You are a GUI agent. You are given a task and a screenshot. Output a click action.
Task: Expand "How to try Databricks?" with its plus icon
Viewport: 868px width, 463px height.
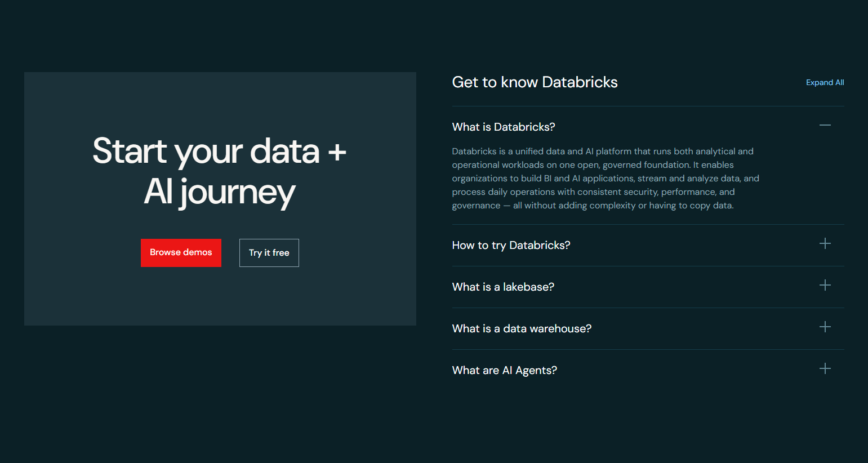(x=825, y=243)
